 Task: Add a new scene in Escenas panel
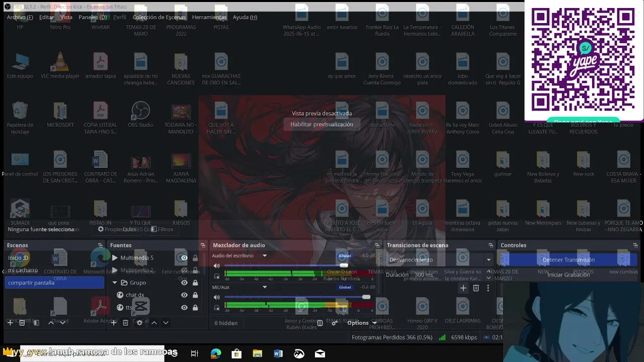point(10,323)
